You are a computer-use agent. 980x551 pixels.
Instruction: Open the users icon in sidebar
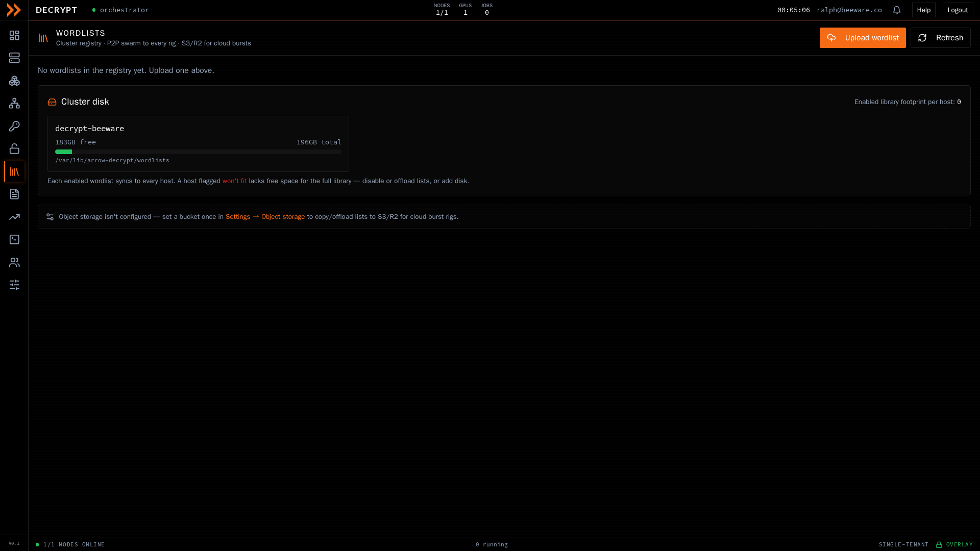(x=14, y=262)
